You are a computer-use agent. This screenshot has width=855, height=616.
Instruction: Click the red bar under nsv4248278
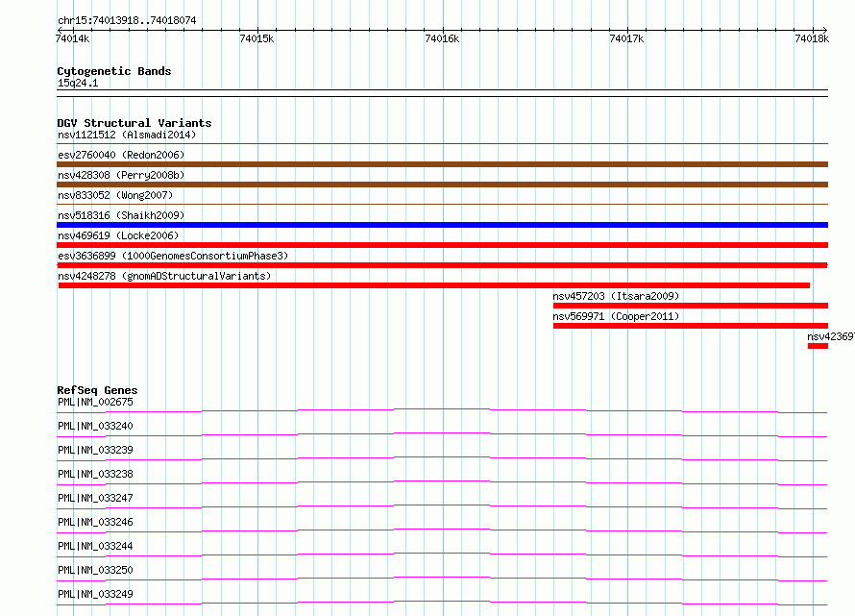[434, 285]
